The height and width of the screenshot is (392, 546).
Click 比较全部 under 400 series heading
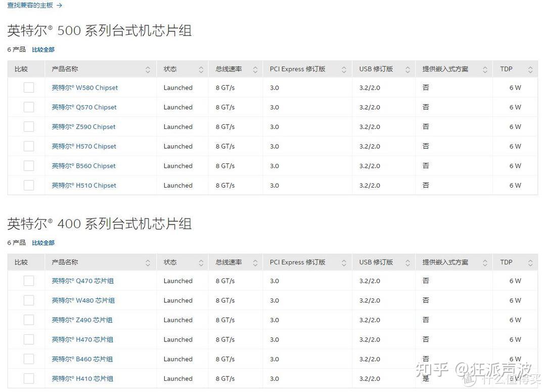coord(43,242)
